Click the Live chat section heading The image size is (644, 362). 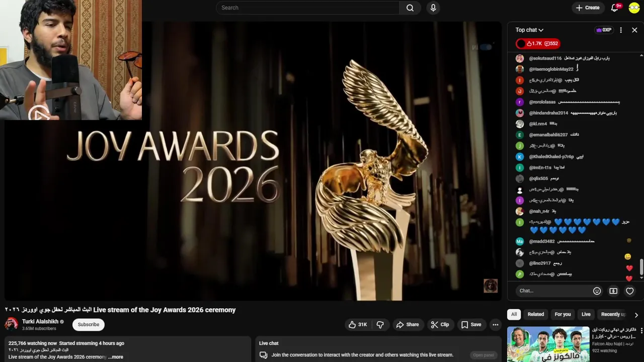[x=269, y=343]
